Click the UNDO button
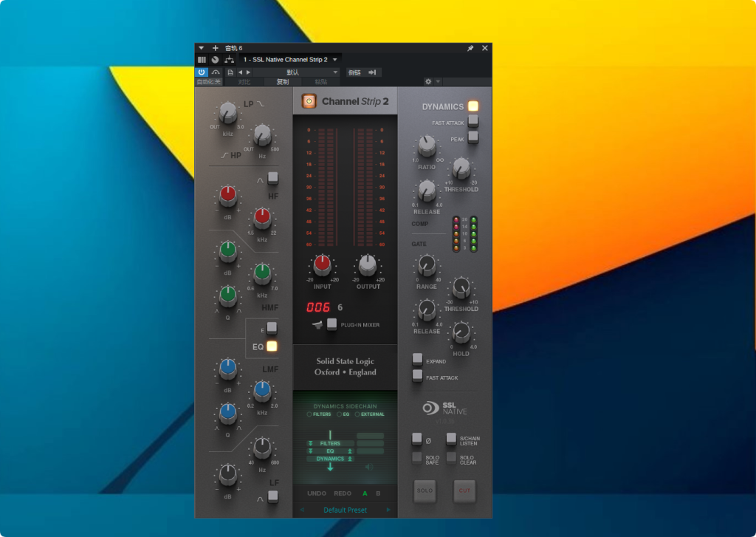 pyautogui.click(x=317, y=493)
